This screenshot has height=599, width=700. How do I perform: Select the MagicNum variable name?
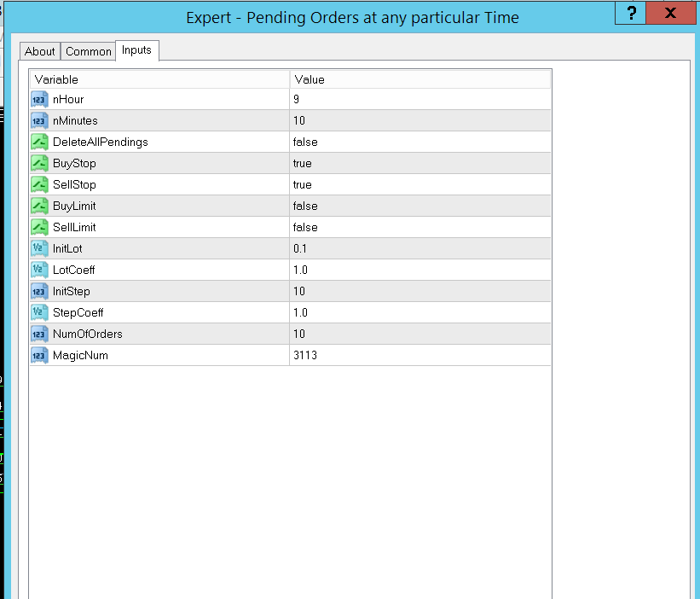point(80,356)
